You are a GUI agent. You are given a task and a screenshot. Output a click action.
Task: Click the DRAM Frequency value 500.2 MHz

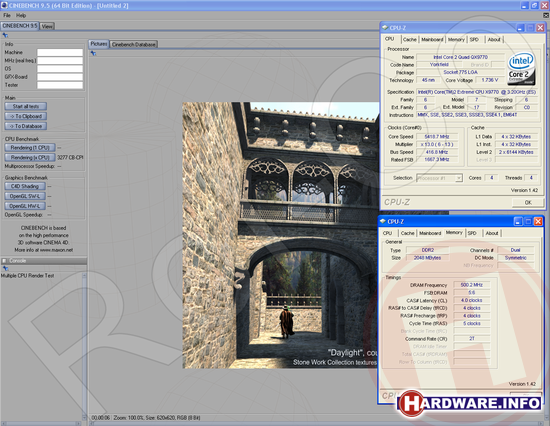(471, 285)
